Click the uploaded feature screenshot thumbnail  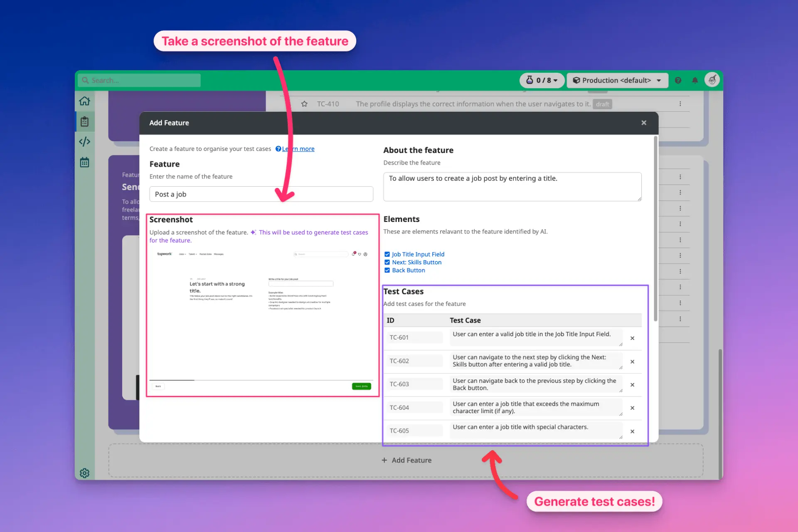coord(262,320)
